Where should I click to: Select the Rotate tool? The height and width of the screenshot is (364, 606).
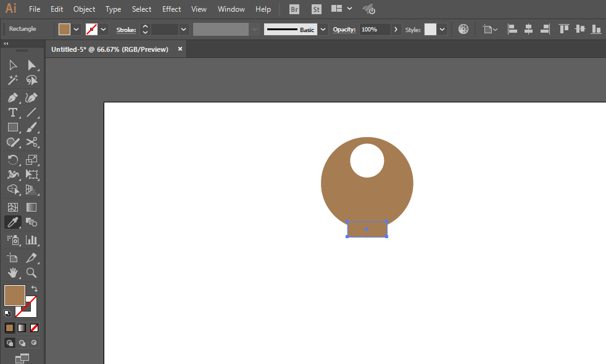coord(12,159)
